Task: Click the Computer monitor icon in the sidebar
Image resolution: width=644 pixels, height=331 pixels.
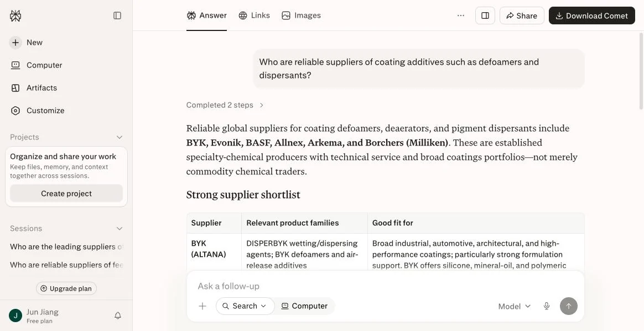Action: 15,65
